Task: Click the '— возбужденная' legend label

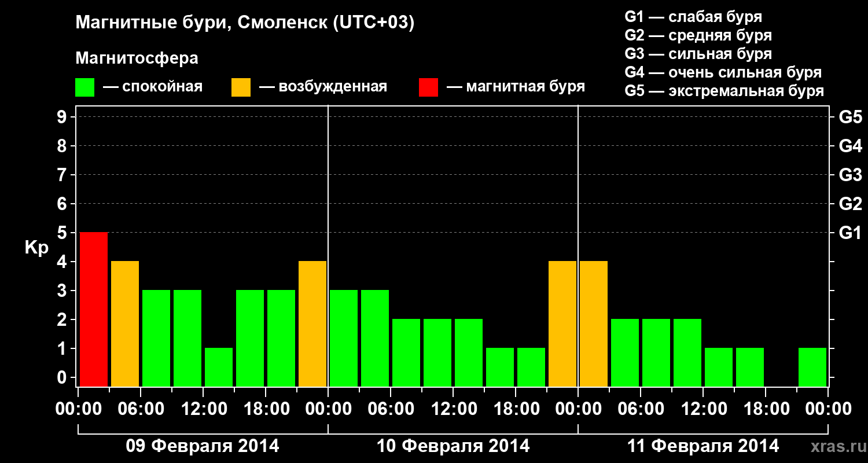Action: coord(323,87)
